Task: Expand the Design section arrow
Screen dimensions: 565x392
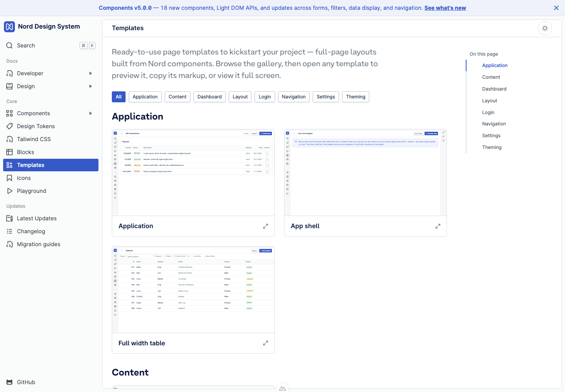Action: point(91,86)
